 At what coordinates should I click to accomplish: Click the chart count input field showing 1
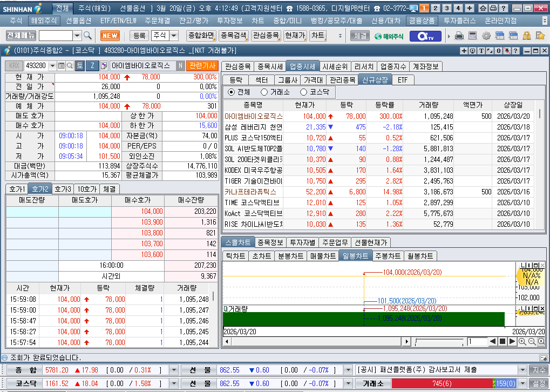477,341
